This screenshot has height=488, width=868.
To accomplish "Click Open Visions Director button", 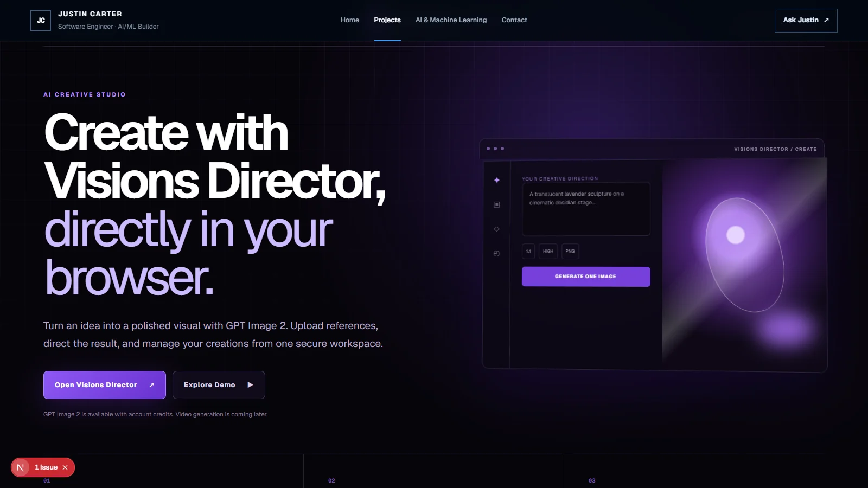I will (105, 385).
